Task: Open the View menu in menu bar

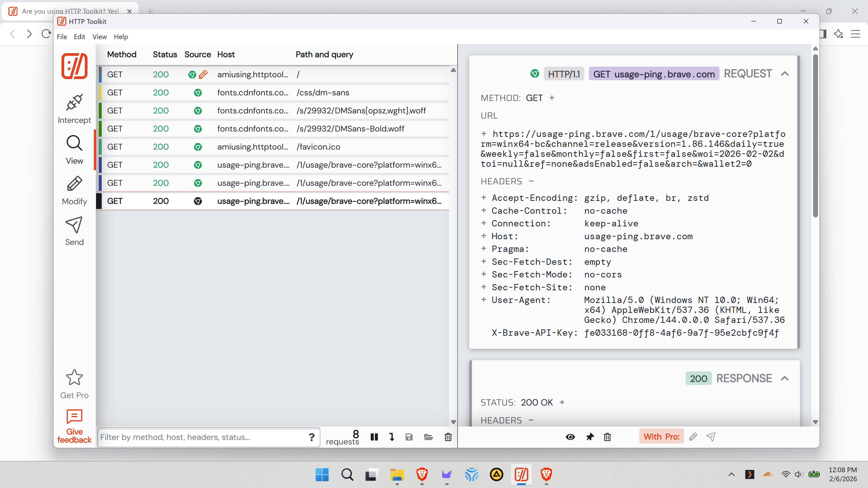Action: [99, 37]
